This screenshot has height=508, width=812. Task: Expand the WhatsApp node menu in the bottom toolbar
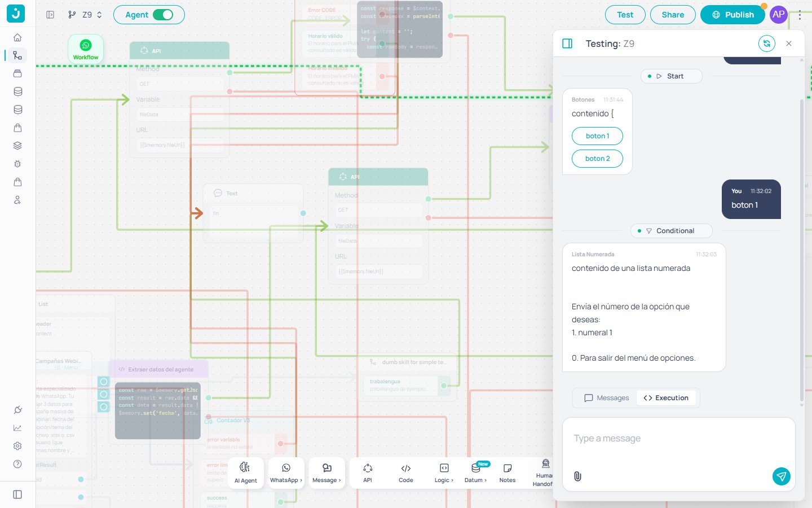[x=286, y=473]
